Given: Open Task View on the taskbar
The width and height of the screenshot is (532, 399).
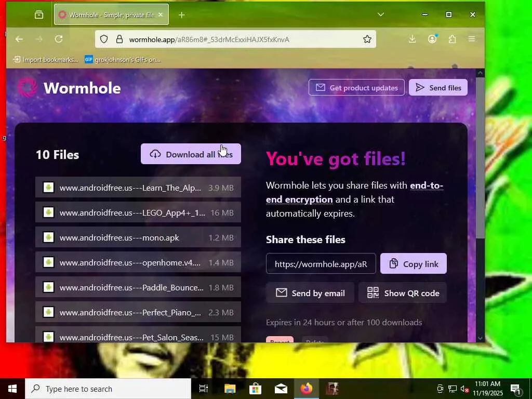Looking at the screenshot, I should point(204,389).
